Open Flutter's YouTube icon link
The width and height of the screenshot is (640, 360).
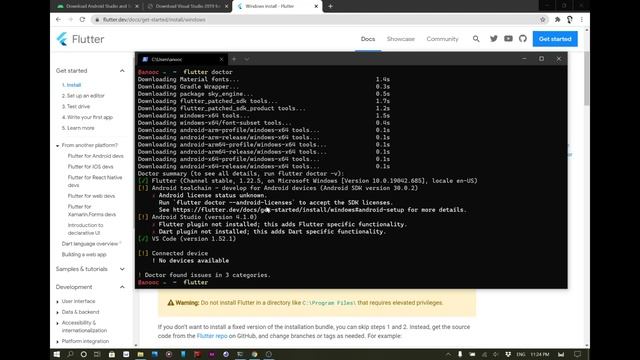tap(508, 39)
